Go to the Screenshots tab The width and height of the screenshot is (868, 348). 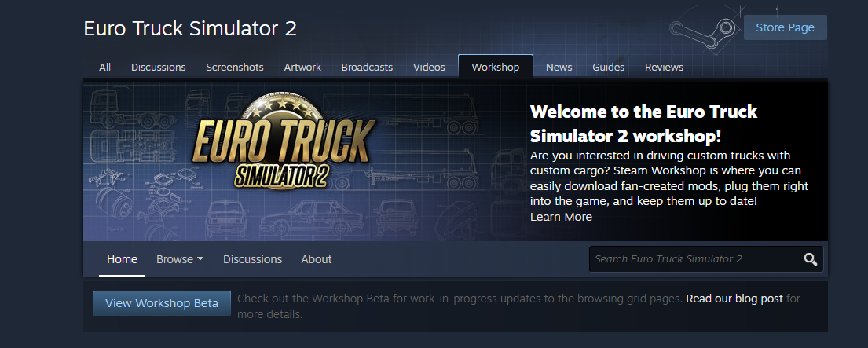point(235,67)
